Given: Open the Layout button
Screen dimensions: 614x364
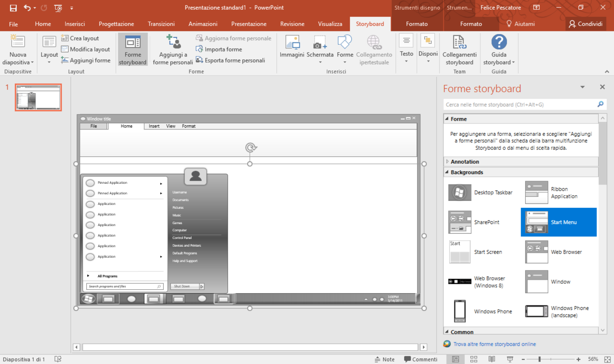Looking at the screenshot, I should point(49,50).
